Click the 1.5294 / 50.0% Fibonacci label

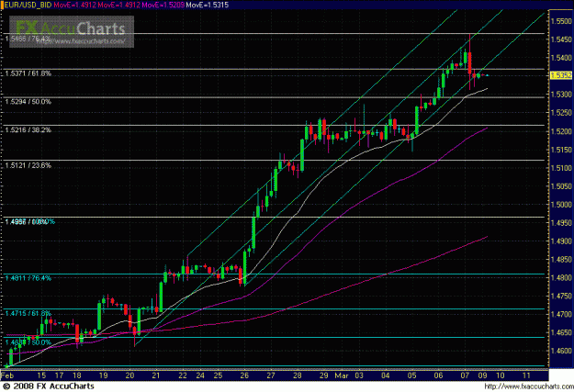click(x=28, y=102)
